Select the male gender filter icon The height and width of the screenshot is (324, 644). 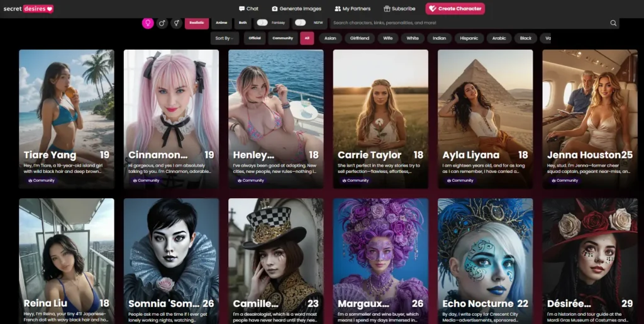pyautogui.click(x=162, y=23)
